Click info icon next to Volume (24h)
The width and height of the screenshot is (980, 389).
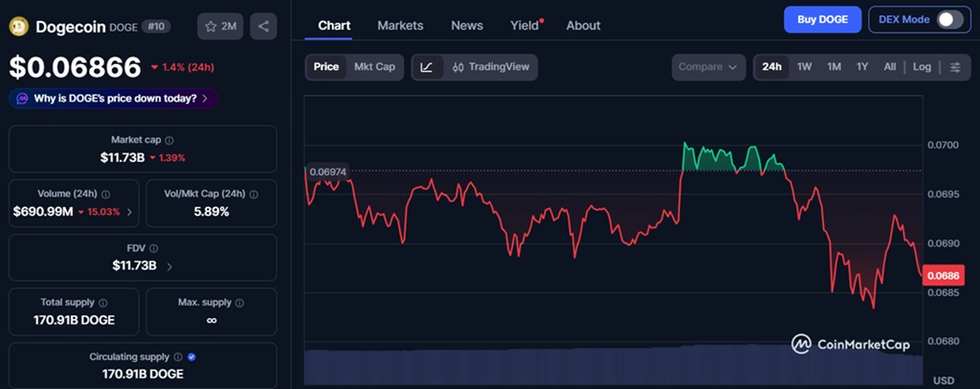coord(105,194)
